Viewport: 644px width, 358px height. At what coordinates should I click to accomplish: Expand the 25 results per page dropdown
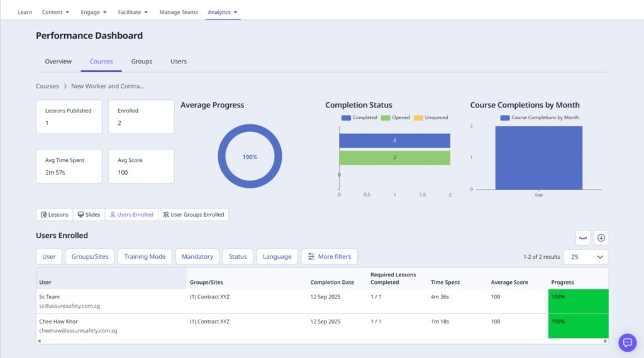[x=586, y=256]
